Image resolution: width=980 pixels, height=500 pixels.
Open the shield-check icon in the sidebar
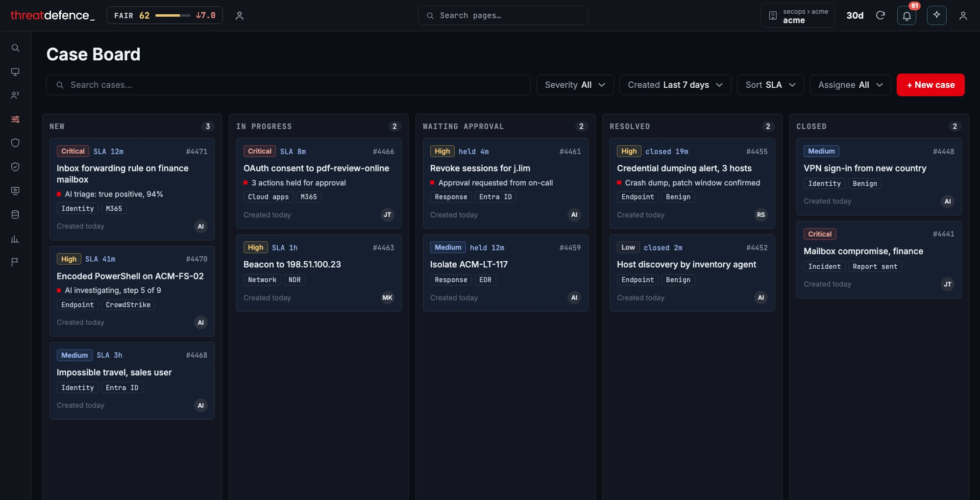point(15,167)
